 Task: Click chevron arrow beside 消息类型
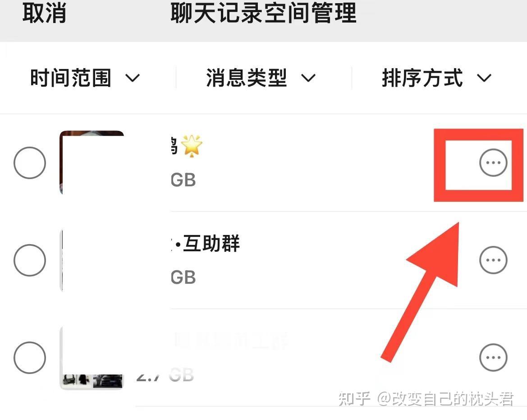tap(308, 78)
